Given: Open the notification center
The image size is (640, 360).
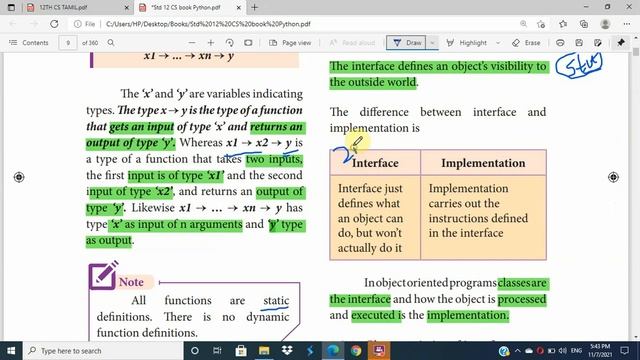Looking at the screenshot, I should point(624,351).
